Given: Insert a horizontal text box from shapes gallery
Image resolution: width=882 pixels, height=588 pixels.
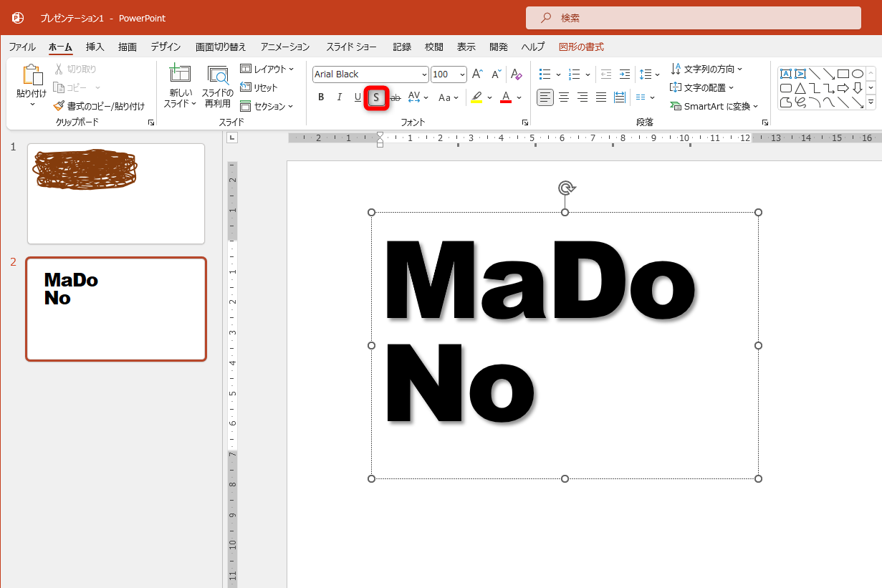Looking at the screenshot, I should pos(786,74).
